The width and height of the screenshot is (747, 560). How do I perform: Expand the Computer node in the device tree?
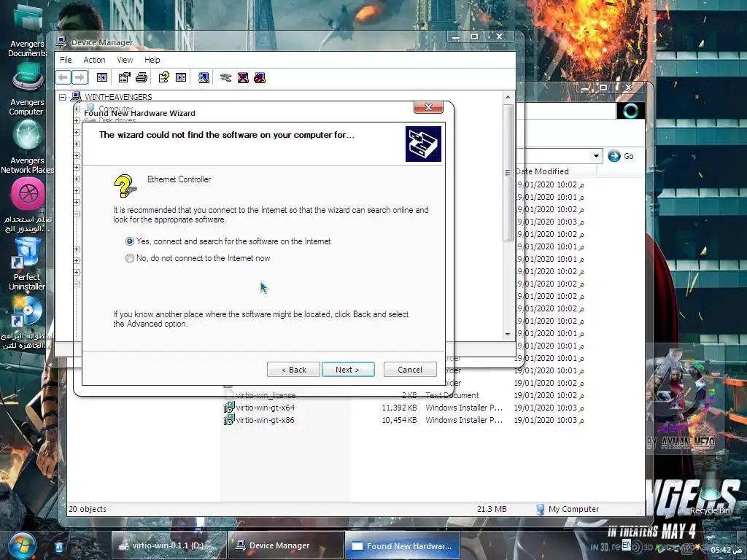click(x=76, y=109)
